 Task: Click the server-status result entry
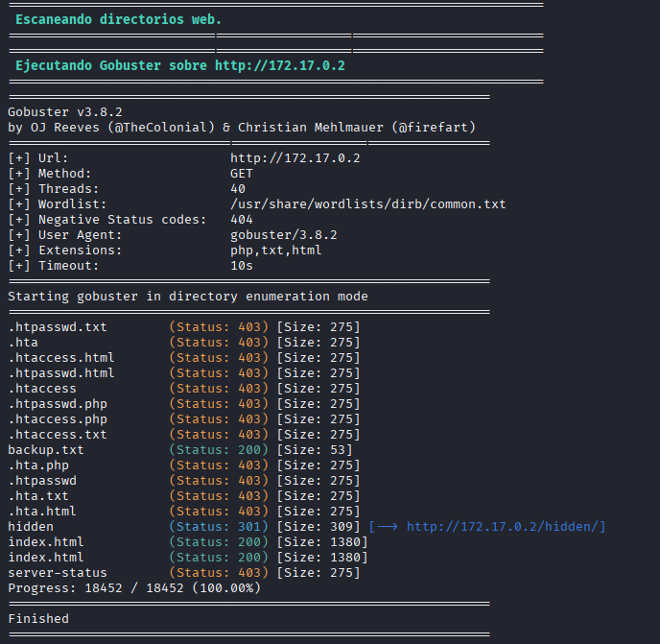57,573
